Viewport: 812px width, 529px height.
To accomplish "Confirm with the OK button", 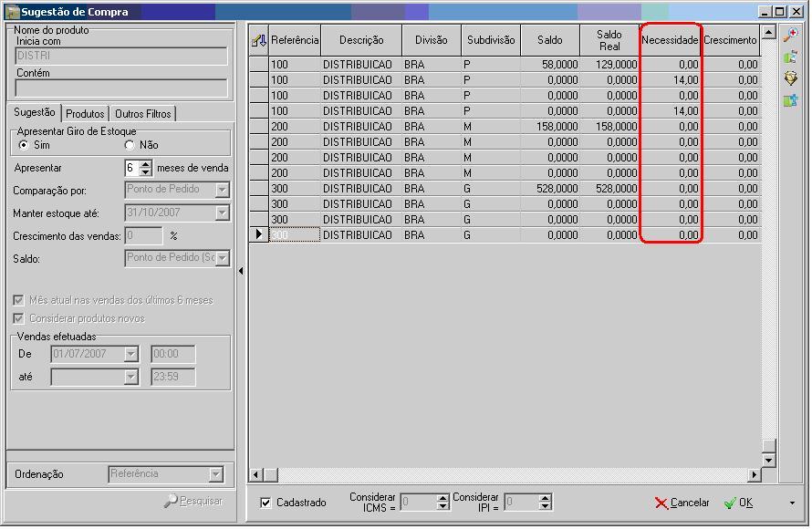I will 739,503.
